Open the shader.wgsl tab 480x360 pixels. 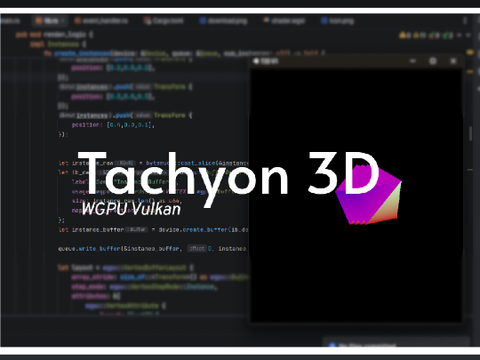284,21
